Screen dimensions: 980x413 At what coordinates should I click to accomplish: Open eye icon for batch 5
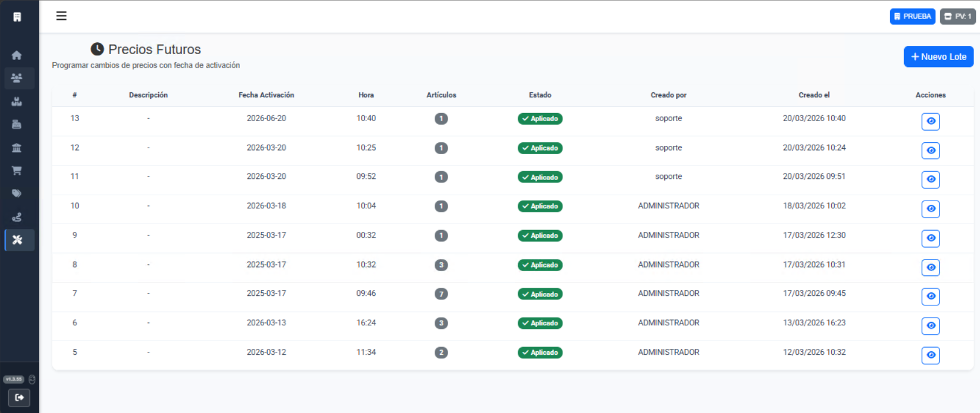[x=930, y=355]
